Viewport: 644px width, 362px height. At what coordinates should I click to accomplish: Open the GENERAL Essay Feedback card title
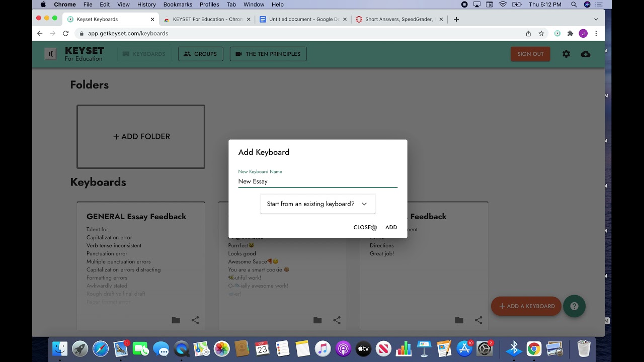pyautogui.click(x=136, y=216)
